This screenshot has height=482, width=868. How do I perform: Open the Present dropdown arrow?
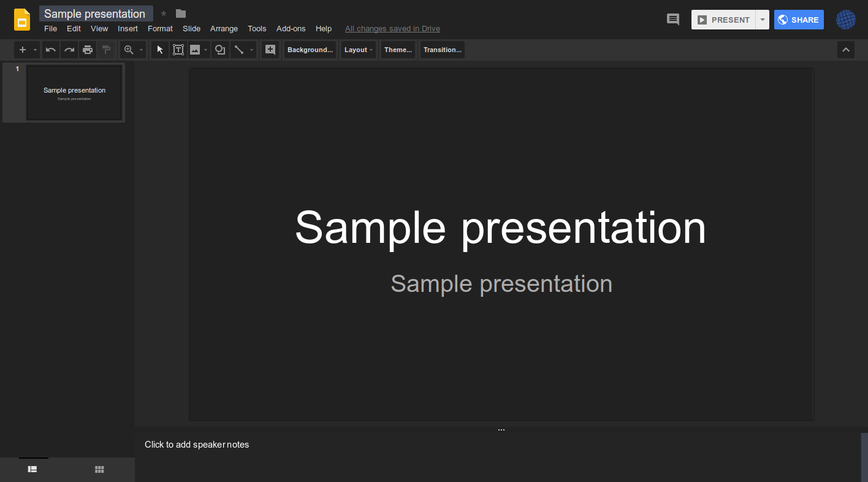tap(762, 19)
